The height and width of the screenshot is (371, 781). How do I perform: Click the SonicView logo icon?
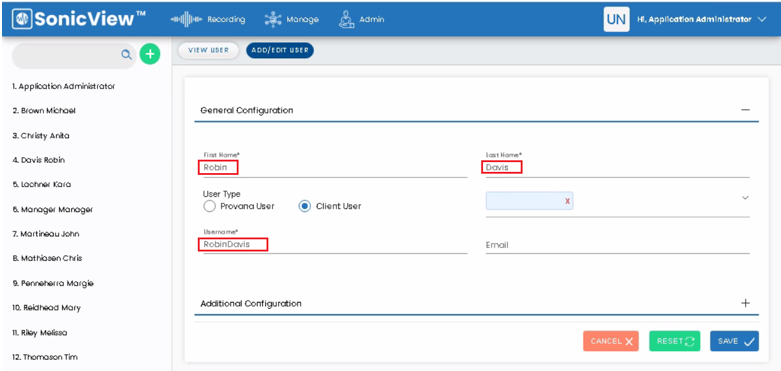click(21, 19)
